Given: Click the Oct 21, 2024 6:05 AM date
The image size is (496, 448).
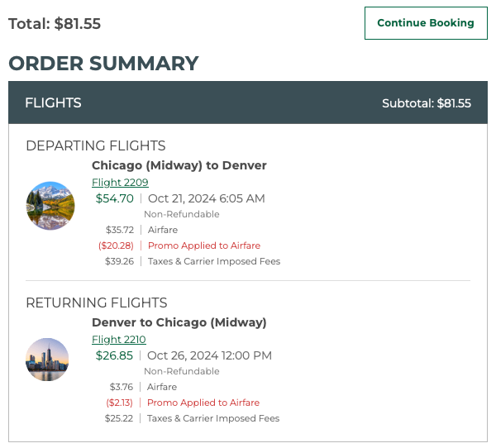Looking at the screenshot, I should coord(206,198).
